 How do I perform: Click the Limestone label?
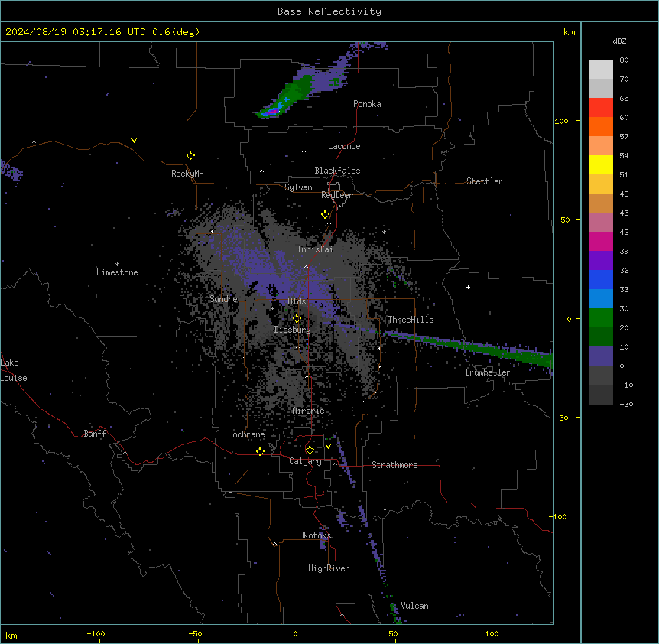(117, 272)
